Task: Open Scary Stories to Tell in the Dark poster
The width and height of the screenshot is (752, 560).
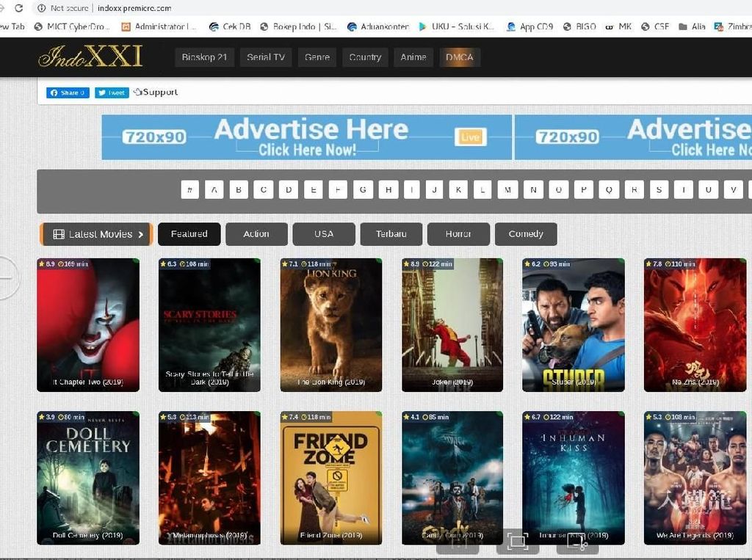Action: 209,325
